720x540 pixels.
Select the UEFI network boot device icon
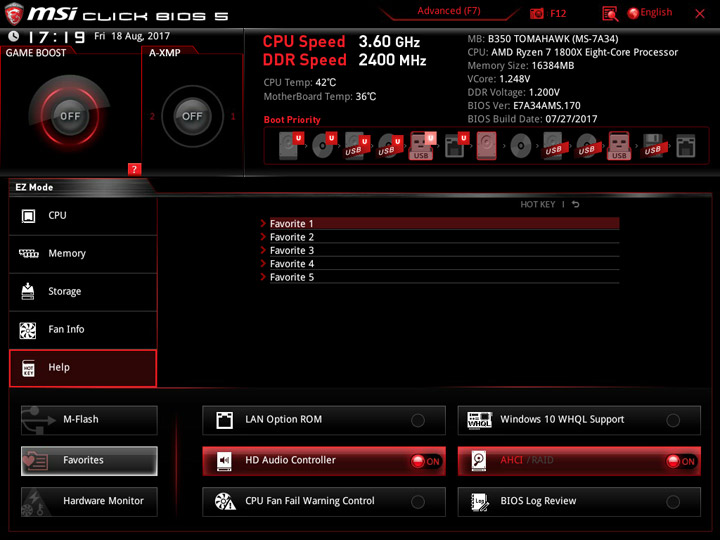[456, 146]
